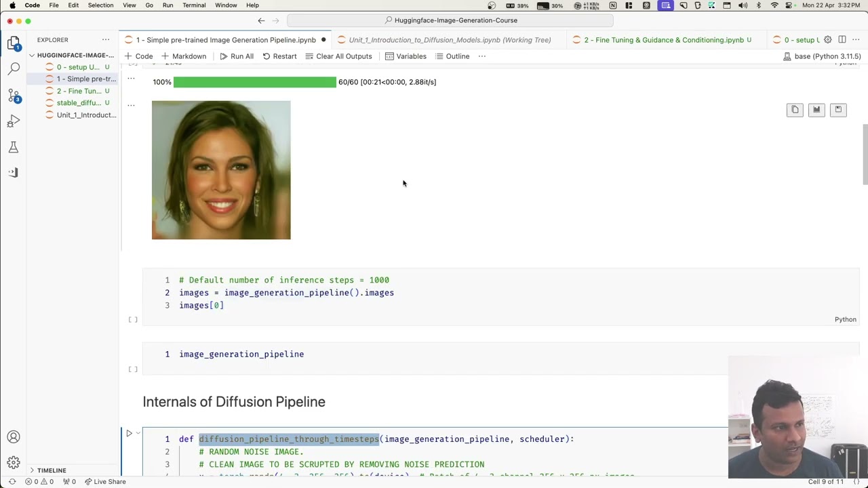The image size is (868, 488).
Task: Open Explorer views and more actions ellipsis
Action: pyautogui.click(x=106, y=40)
